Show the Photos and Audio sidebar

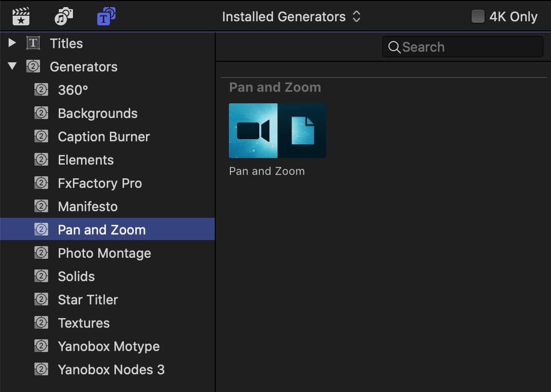click(x=64, y=17)
